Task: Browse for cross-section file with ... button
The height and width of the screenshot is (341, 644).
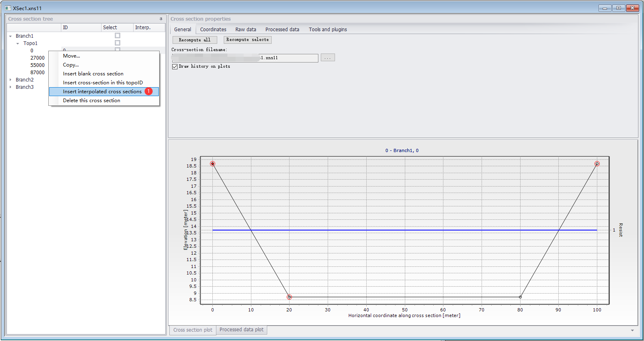Action: coord(328,58)
